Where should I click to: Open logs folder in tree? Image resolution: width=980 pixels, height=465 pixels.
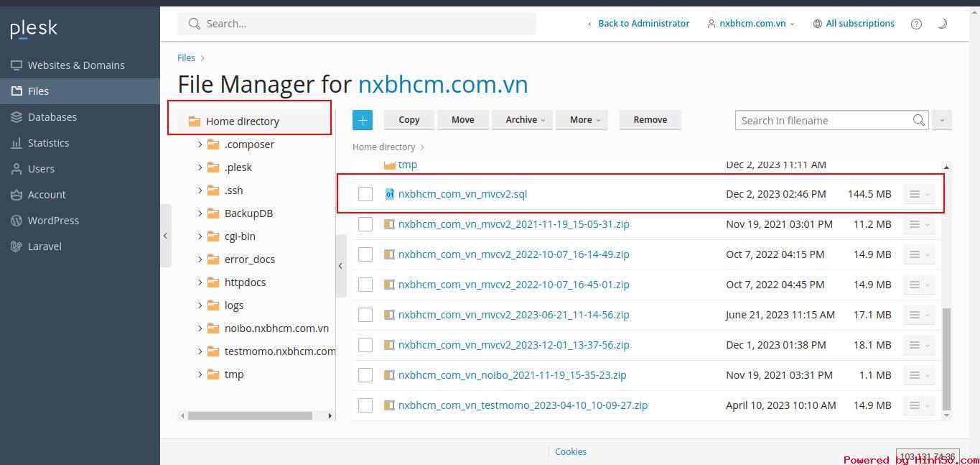pyautogui.click(x=234, y=305)
